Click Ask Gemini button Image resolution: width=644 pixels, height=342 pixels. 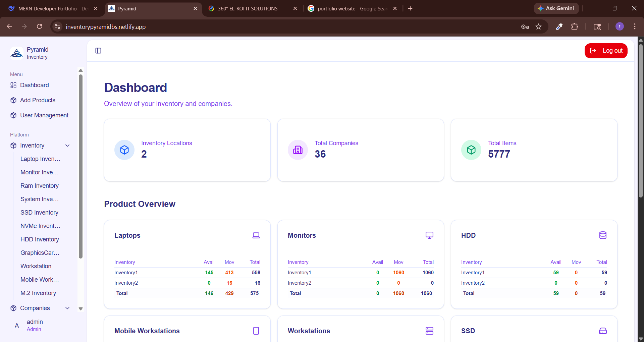point(556,8)
